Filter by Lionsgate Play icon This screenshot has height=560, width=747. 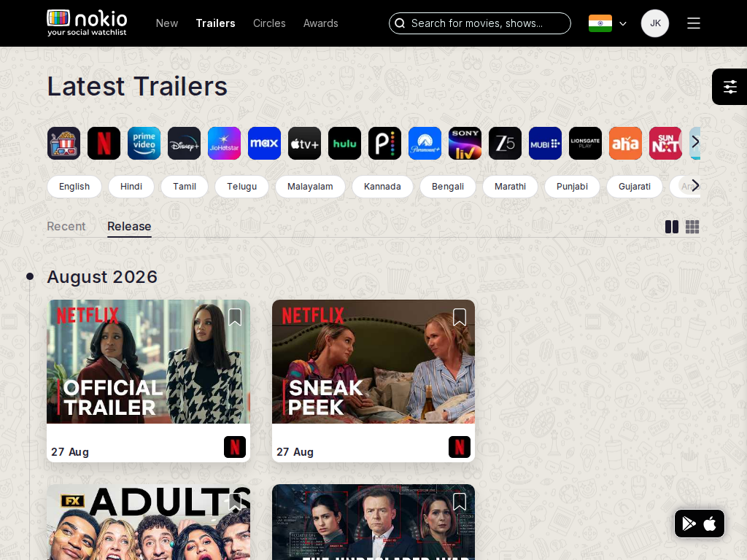tap(585, 144)
